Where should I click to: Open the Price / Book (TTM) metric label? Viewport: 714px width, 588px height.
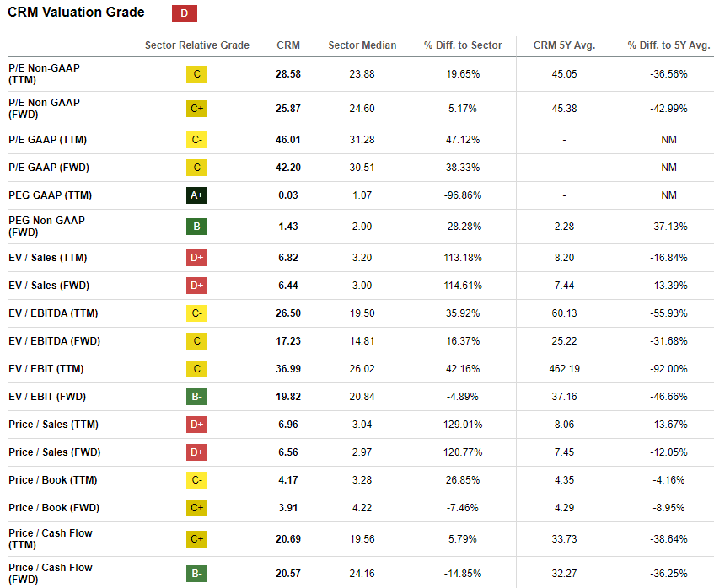pos(53,479)
